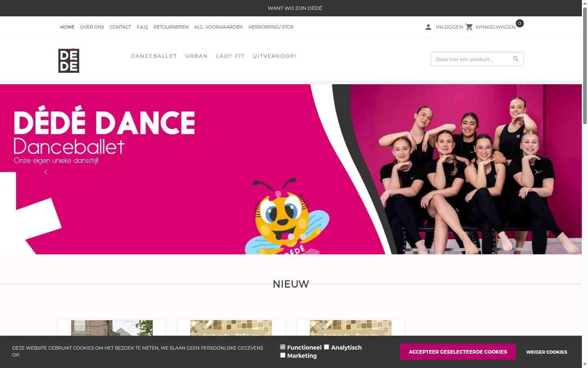Open the Urban category
Viewport: 588px width, 368px height.
pyautogui.click(x=196, y=56)
